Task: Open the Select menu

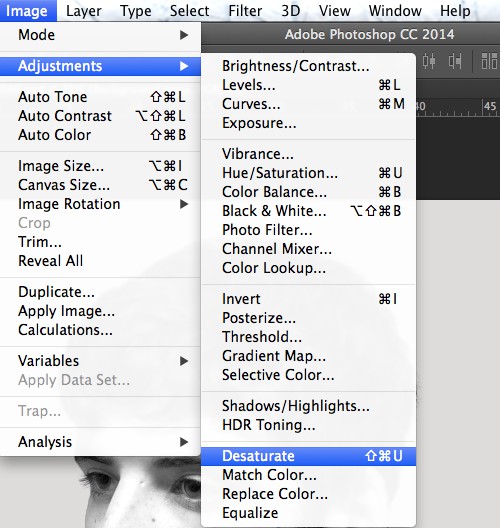Action: pyautogui.click(x=190, y=11)
